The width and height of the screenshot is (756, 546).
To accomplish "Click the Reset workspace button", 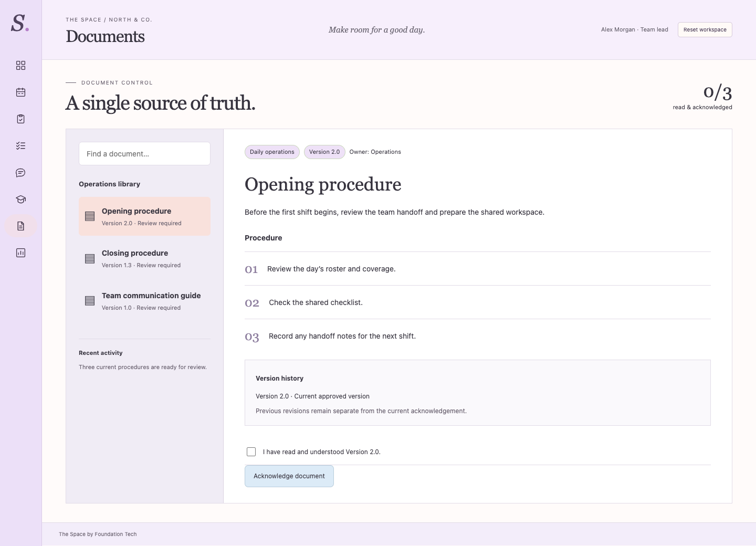I will (x=705, y=30).
